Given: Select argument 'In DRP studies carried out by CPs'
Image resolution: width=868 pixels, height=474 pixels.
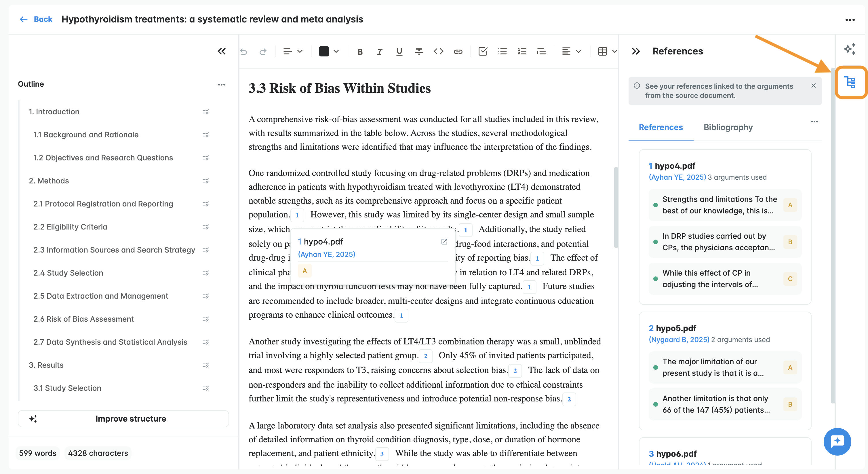Looking at the screenshot, I should [x=725, y=242].
